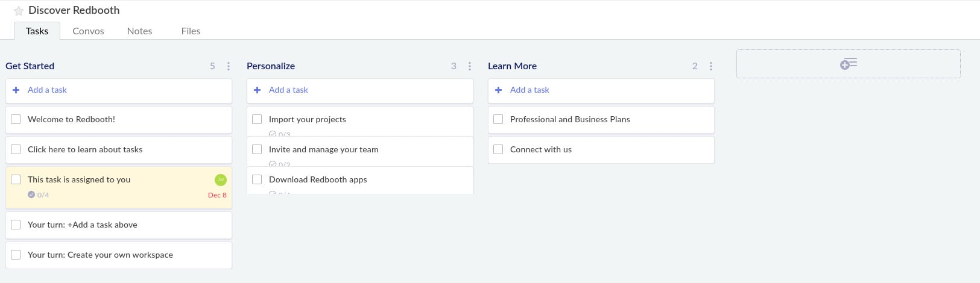Click assignee avatar on assigned task
The height and width of the screenshot is (283, 980).
click(221, 179)
